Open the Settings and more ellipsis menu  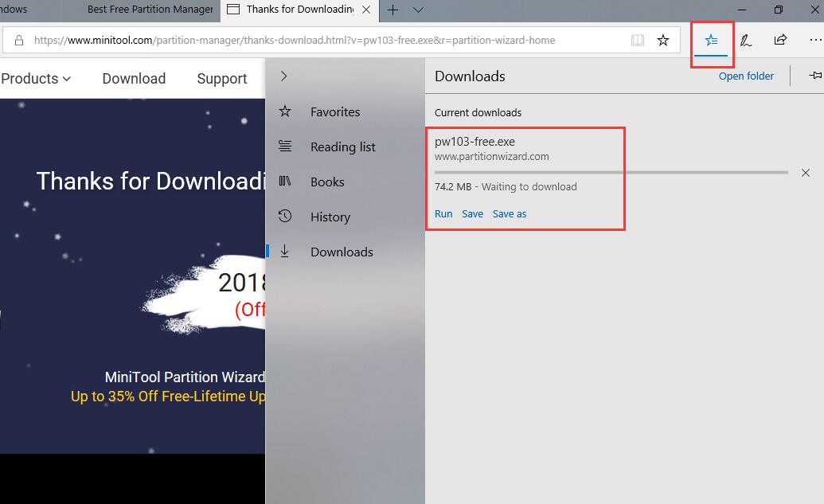814,40
